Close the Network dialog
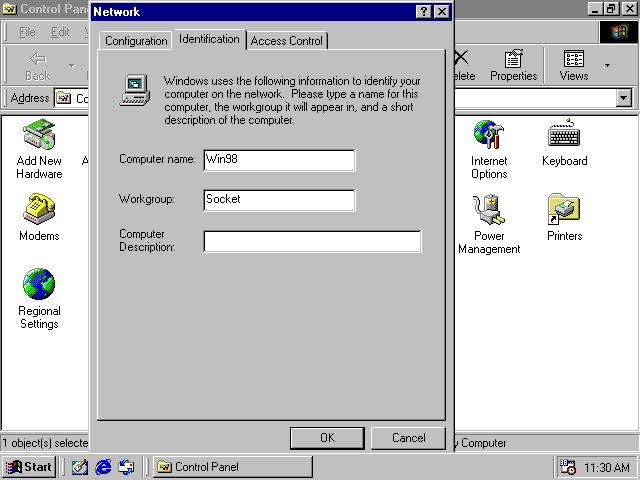This screenshot has height=480, width=640. pos(442,11)
